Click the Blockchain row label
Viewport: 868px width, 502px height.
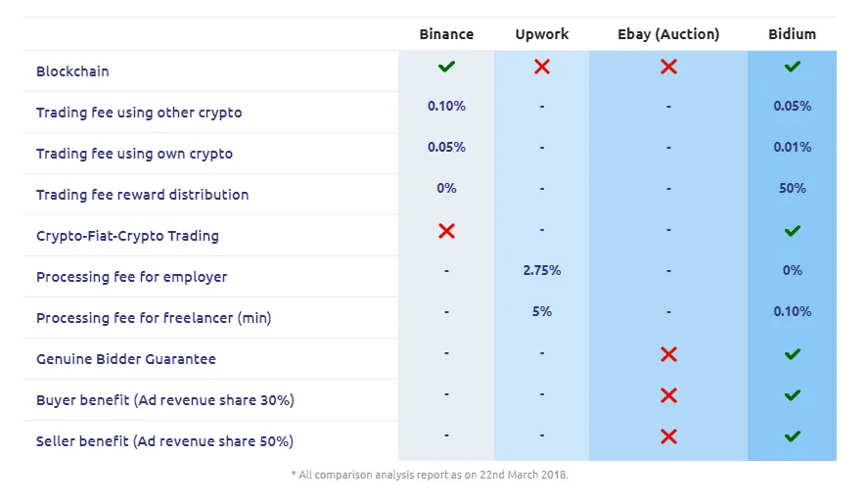tap(72, 71)
